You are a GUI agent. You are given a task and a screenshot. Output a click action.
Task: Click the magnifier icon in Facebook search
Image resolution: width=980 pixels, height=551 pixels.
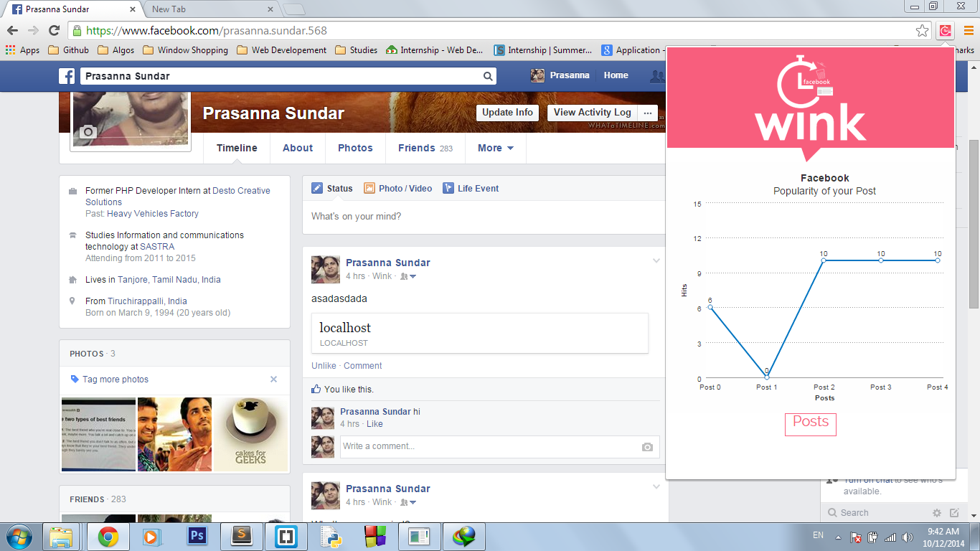[488, 76]
